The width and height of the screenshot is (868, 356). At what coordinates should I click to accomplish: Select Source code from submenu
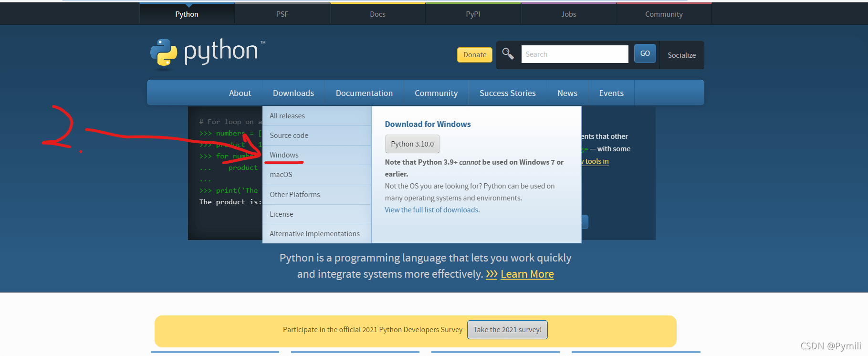[x=289, y=136]
